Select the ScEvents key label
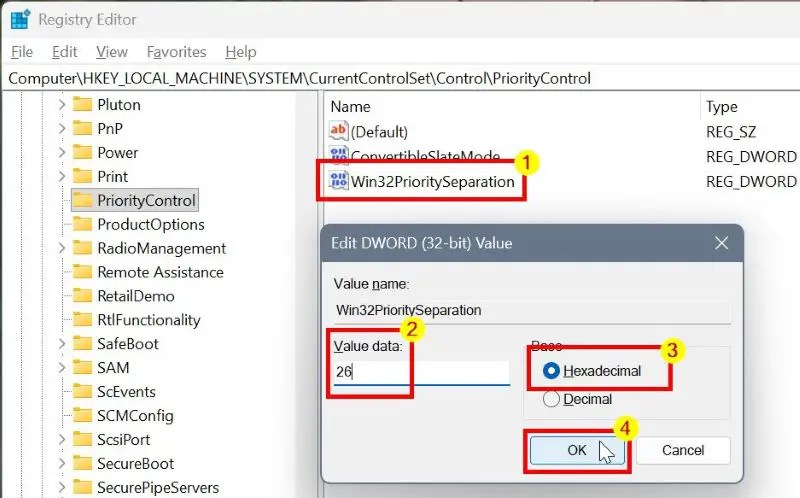This screenshot has width=800, height=498. coord(127,391)
